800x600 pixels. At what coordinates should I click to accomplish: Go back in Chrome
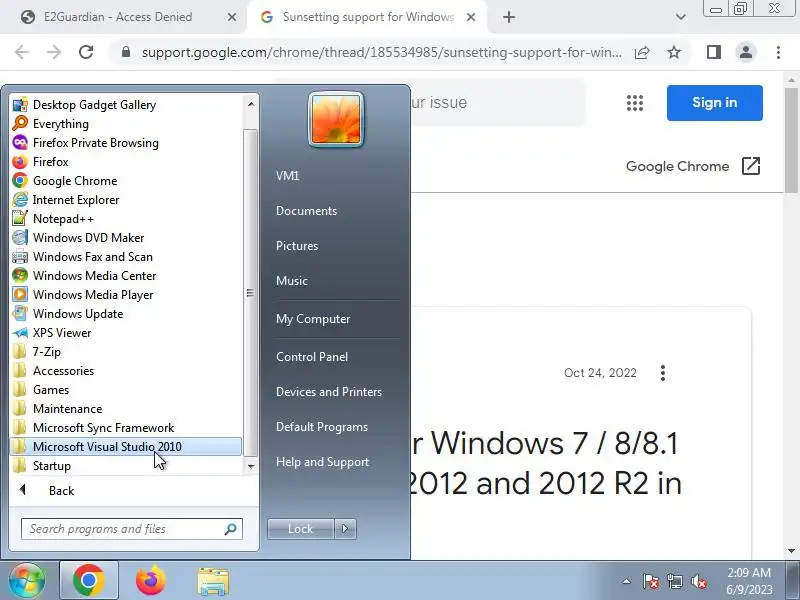click(x=21, y=52)
